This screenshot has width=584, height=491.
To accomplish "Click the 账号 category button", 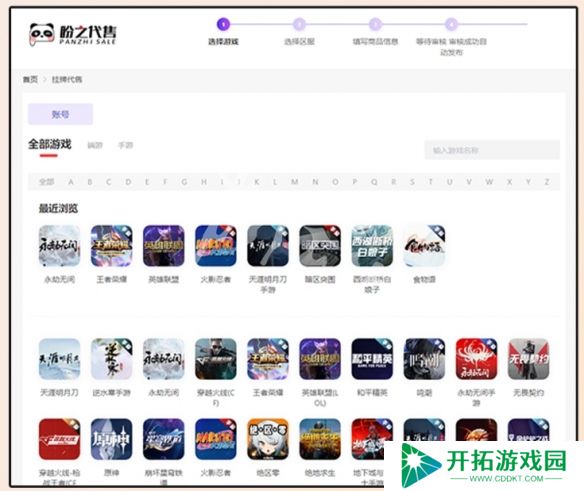I will [x=60, y=114].
